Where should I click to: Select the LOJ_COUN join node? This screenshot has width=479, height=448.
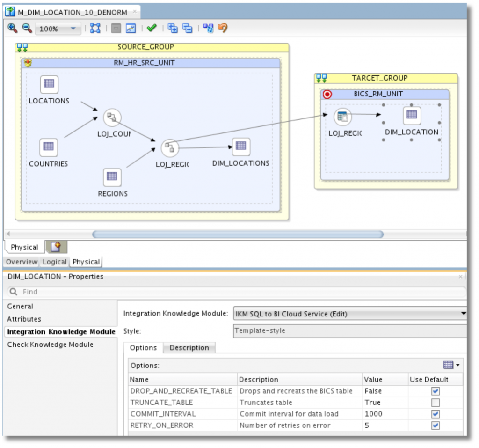tap(112, 118)
